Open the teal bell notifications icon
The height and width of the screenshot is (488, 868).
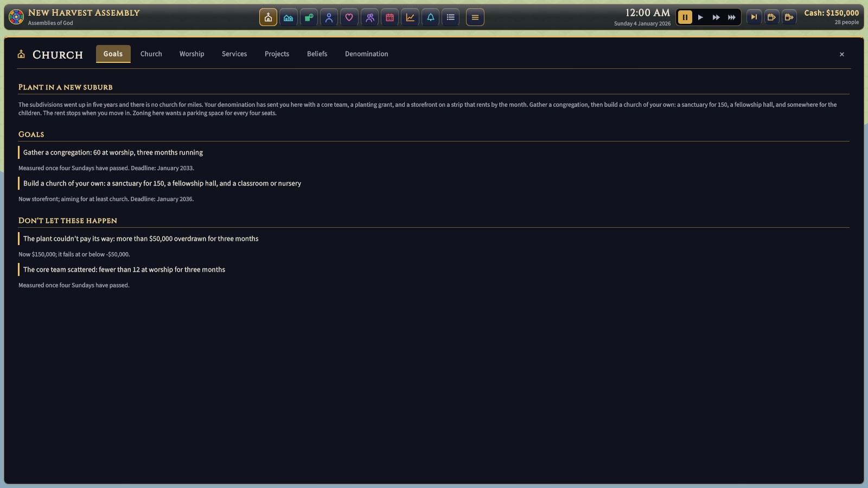click(x=430, y=17)
